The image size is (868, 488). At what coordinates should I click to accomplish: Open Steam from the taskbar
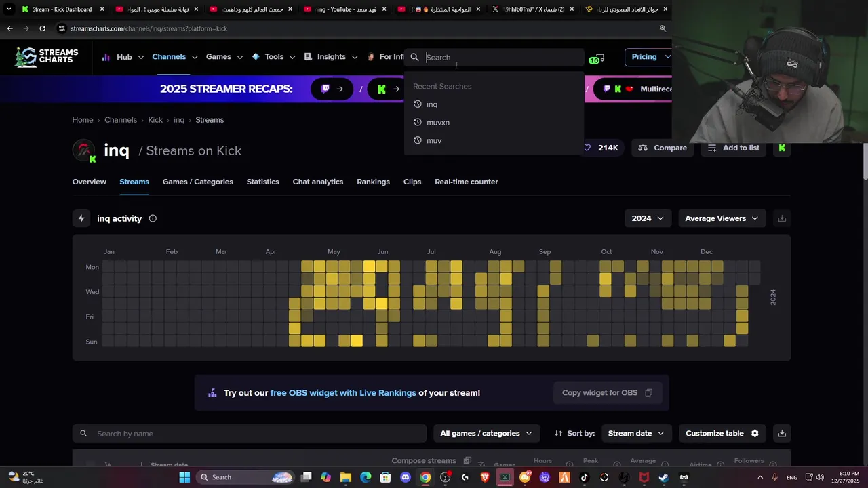tap(663, 477)
